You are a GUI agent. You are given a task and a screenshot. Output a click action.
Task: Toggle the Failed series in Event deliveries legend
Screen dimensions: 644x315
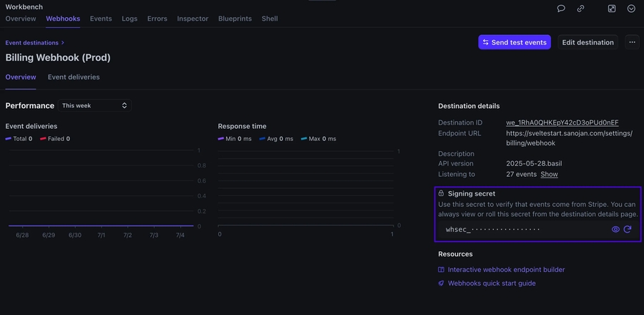tap(54, 139)
